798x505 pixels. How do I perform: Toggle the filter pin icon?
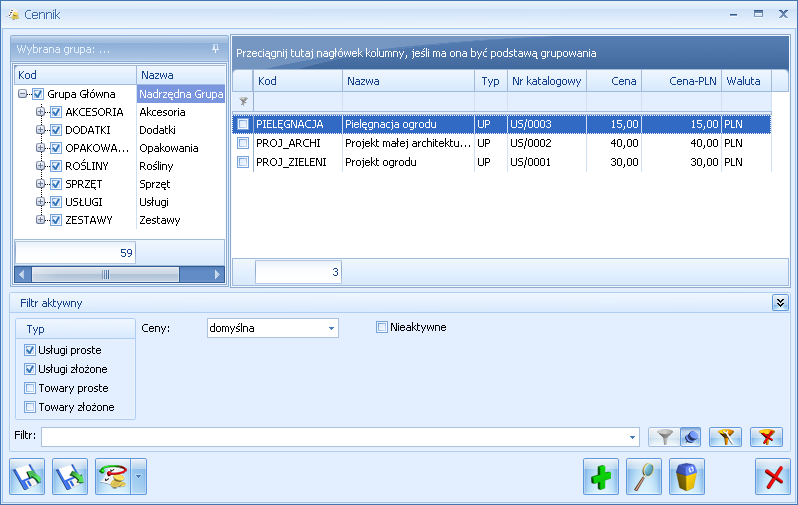pos(691,437)
